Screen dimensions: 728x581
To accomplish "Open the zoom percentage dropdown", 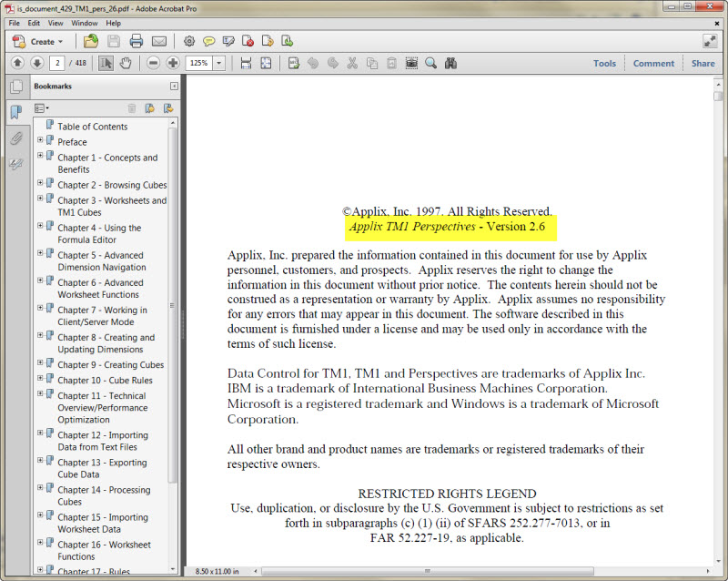I will point(221,63).
